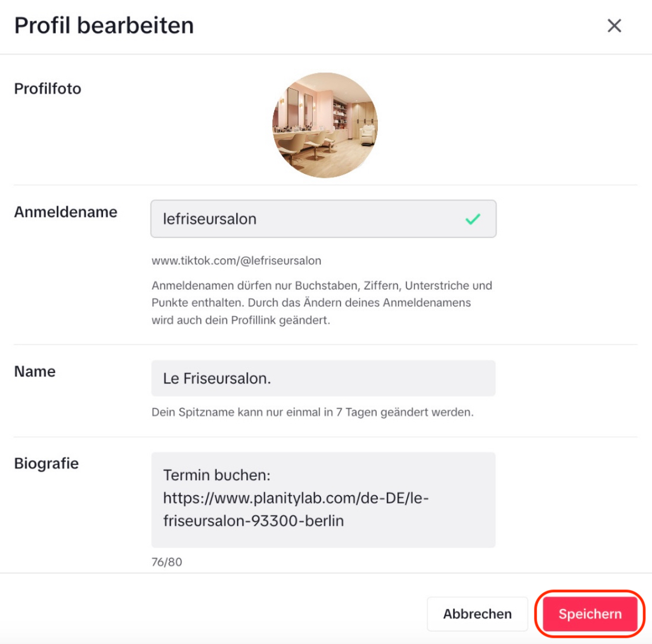Screen dimensions: 652x644
Task: Click the 76/80 character counter
Action: pyautogui.click(x=167, y=562)
